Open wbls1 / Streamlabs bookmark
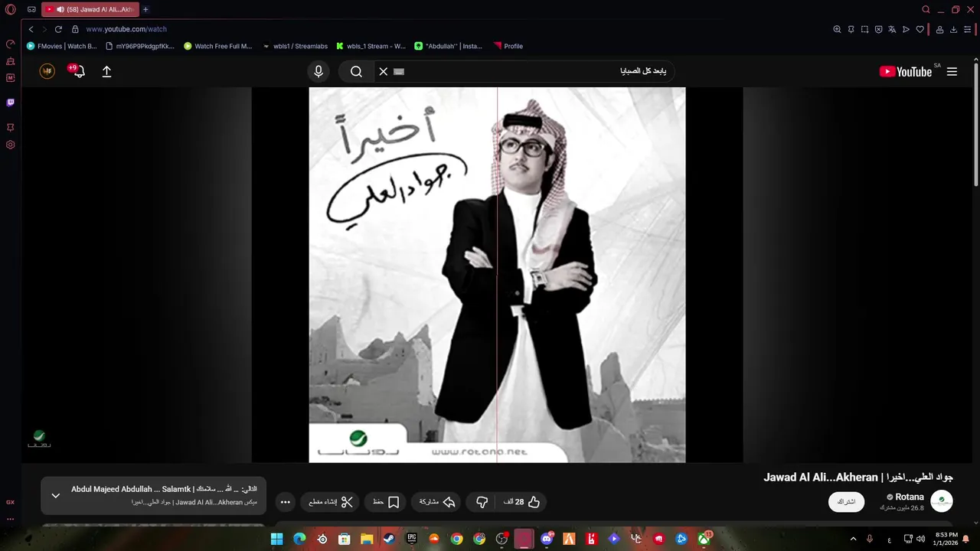 click(x=296, y=46)
